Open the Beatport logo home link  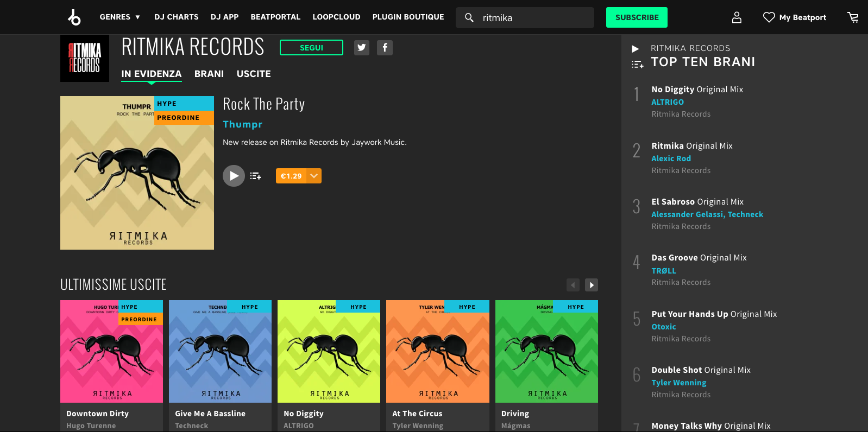pos(74,17)
